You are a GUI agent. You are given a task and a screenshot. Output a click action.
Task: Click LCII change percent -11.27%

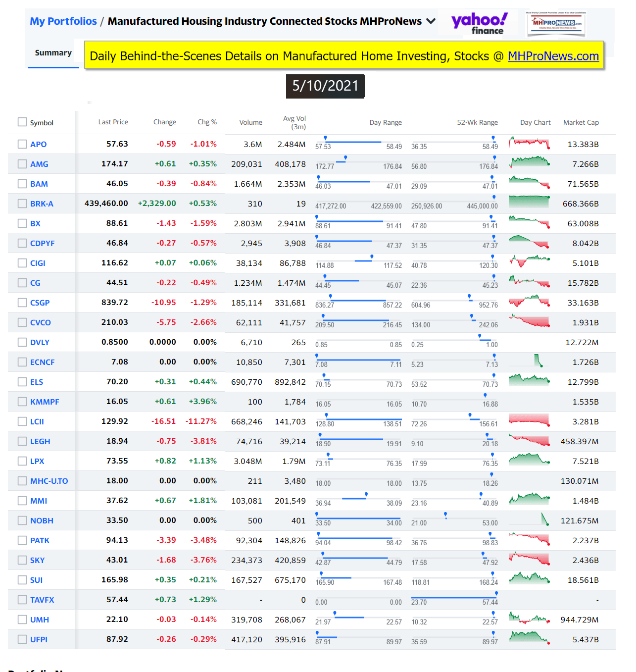[201, 421]
